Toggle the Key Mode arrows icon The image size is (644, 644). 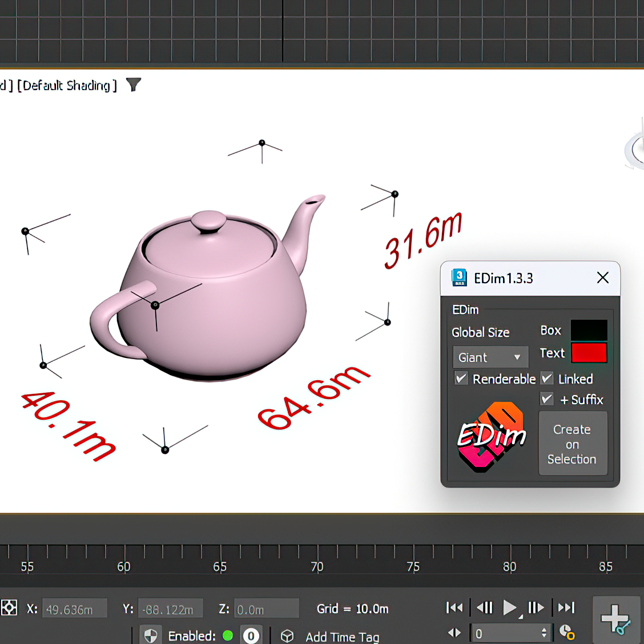tap(454, 633)
